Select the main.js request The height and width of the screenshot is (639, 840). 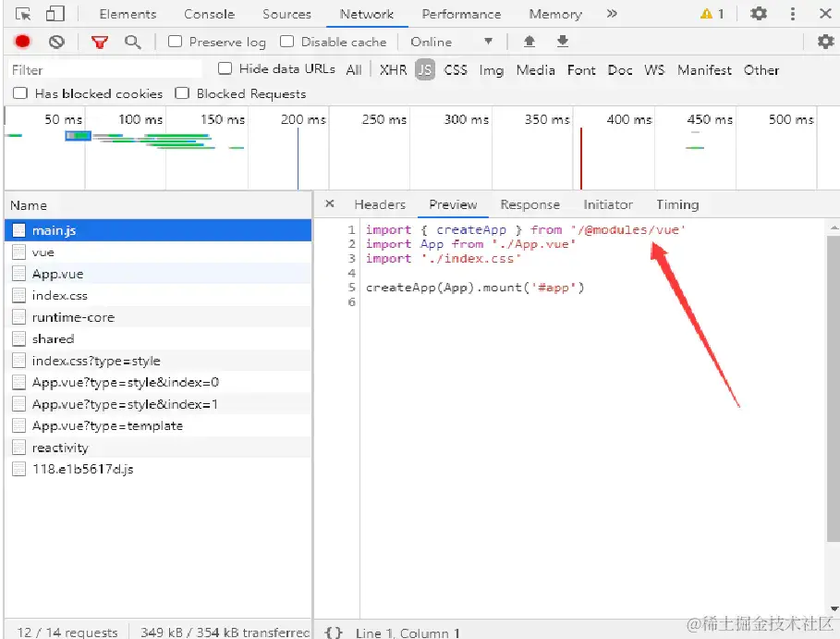pos(158,230)
